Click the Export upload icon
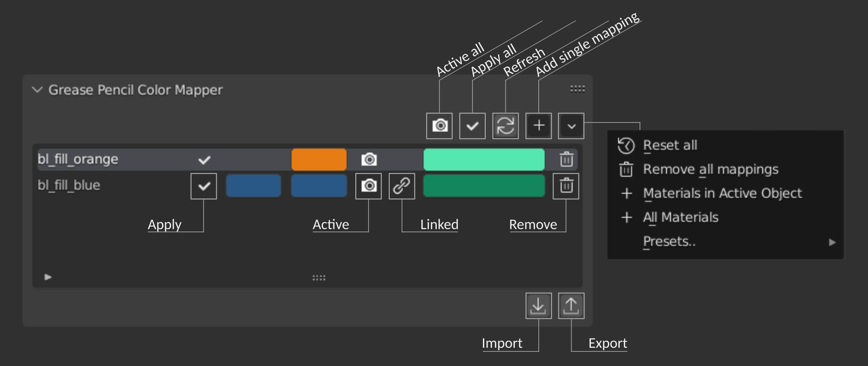868x366 pixels. tap(571, 306)
